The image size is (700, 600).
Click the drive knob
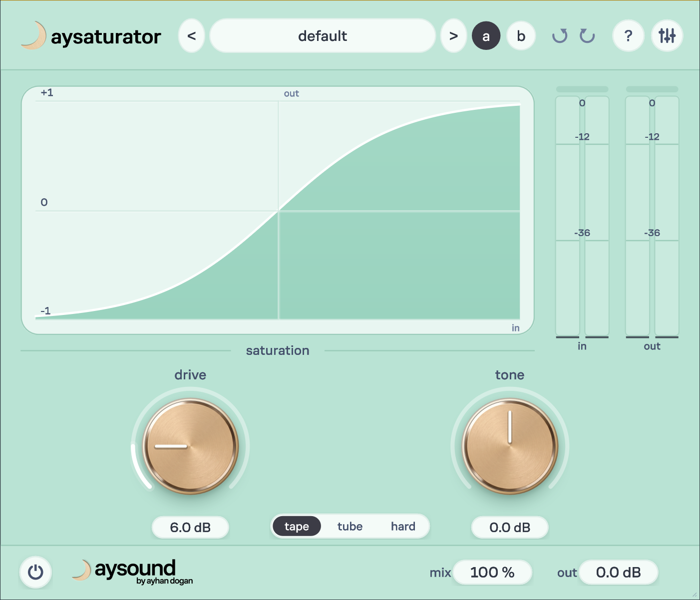[x=190, y=446]
